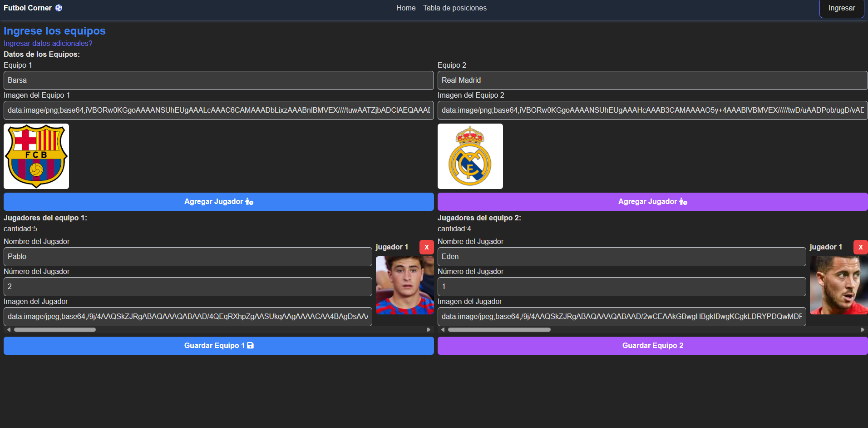Add a player to Equipo 2
The height and width of the screenshot is (428, 868).
(x=653, y=202)
